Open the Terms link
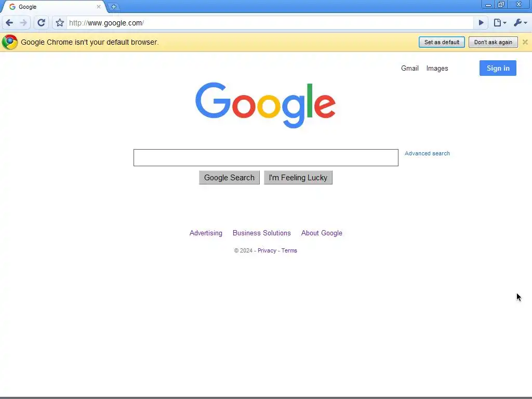532x399 pixels. pyautogui.click(x=289, y=250)
